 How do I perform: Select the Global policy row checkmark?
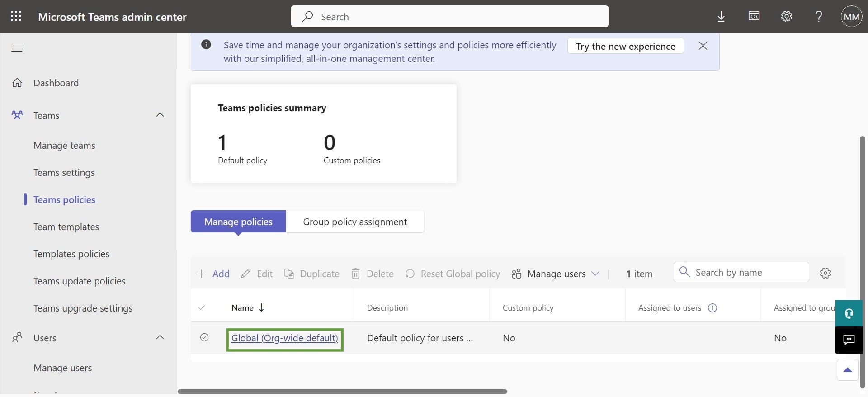click(204, 337)
